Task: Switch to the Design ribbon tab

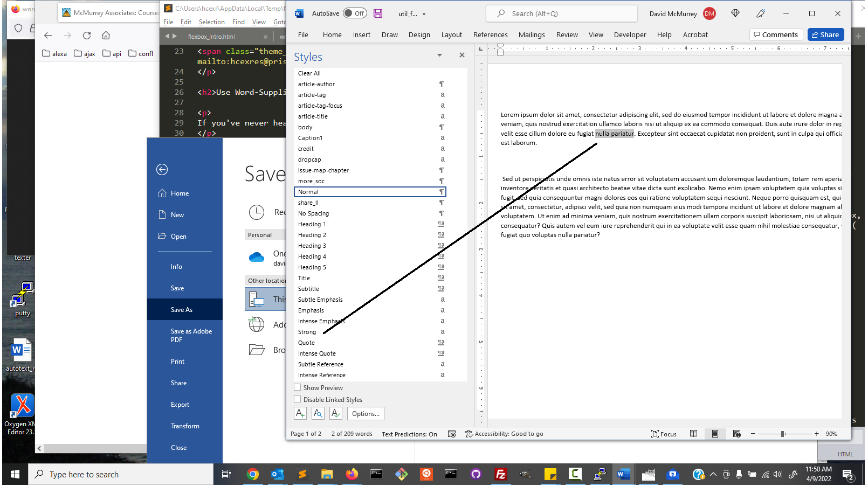Action: click(419, 34)
